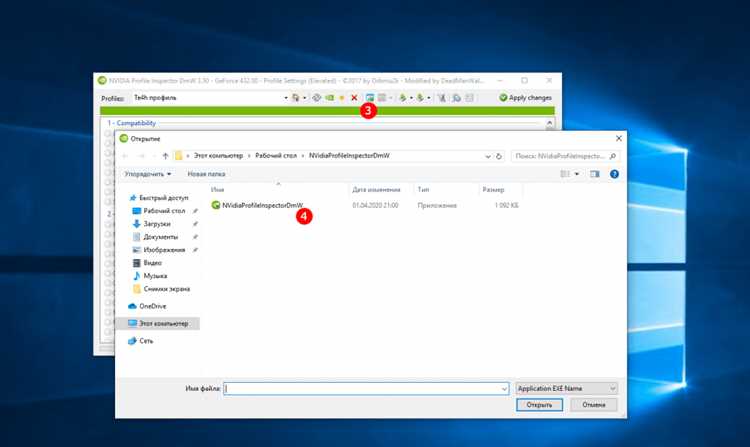Viewport: 750px width, 447px height.
Task: Select the NVidiaProfileInspectorDmW file
Action: tap(262, 205)
